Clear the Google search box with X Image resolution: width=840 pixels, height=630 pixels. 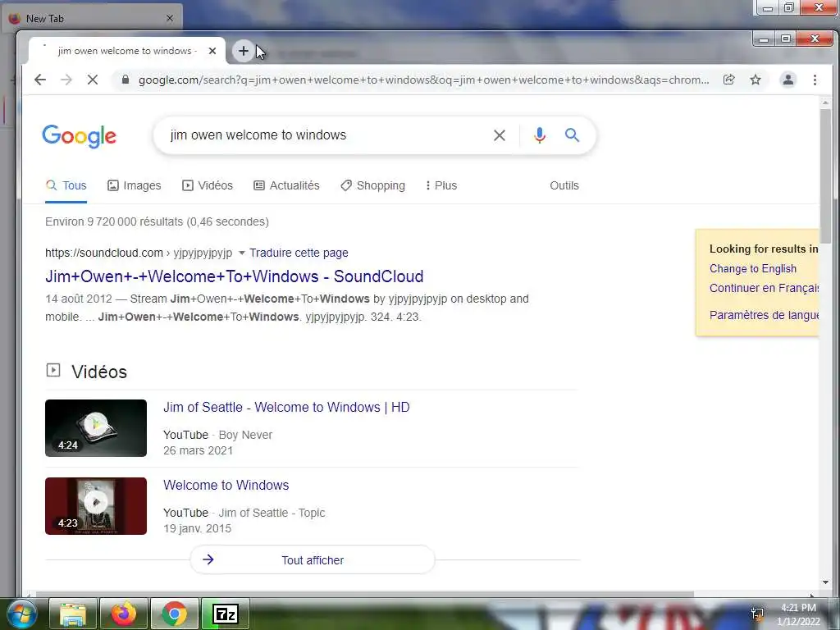[500, 135]
